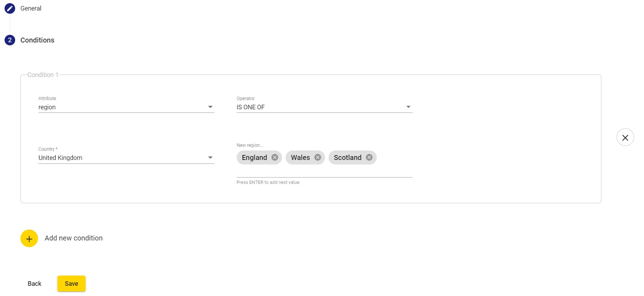The width and height of the screenshot is (644, 296).
Task: Click the IS ONE OF operator value
Action: click(251, 107)
